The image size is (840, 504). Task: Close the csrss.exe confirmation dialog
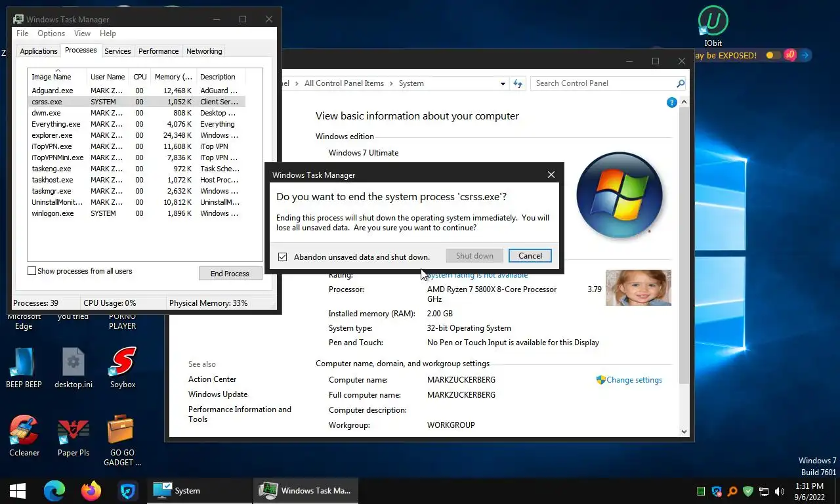pyautogui.click(x=551, y=175)
